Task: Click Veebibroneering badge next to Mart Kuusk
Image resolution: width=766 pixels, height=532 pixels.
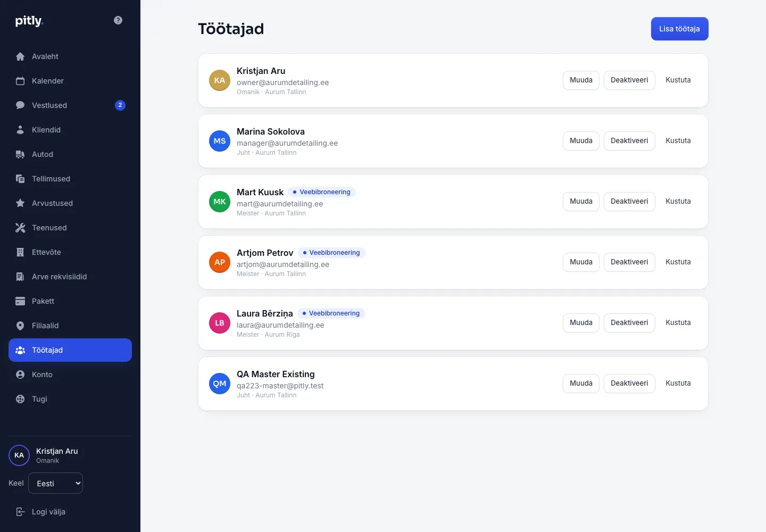Action: pyautogui.click(x=322, y=192)
